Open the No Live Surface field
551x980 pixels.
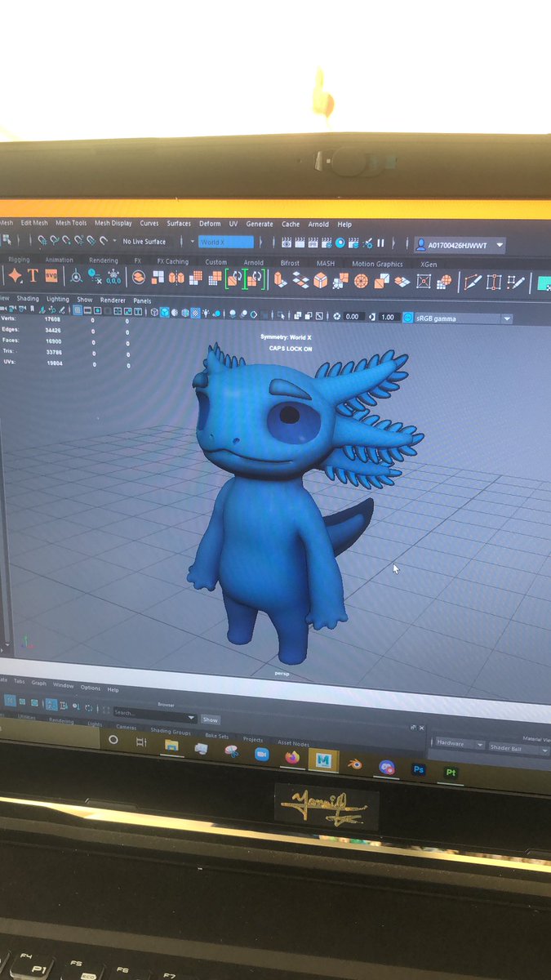point(144,242)
